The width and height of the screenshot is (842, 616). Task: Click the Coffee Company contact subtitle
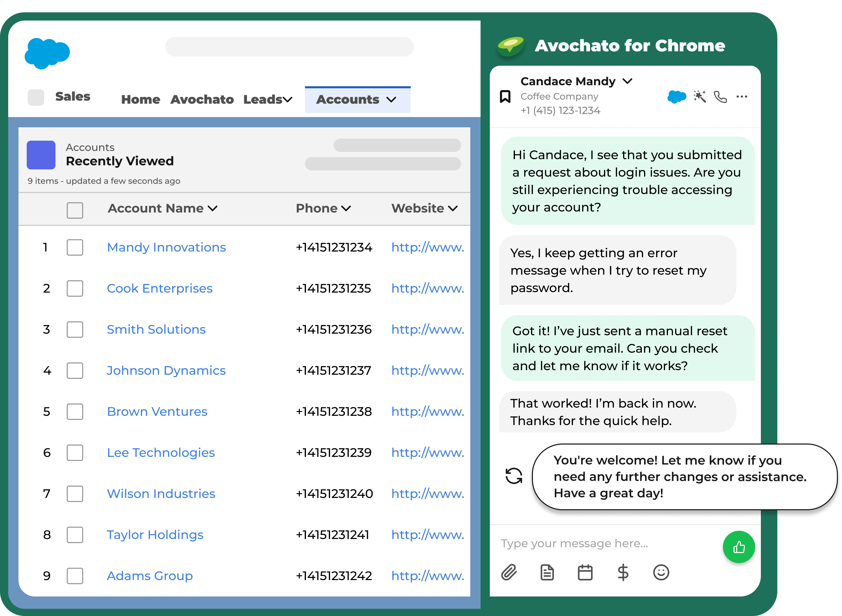click(559, 96)
